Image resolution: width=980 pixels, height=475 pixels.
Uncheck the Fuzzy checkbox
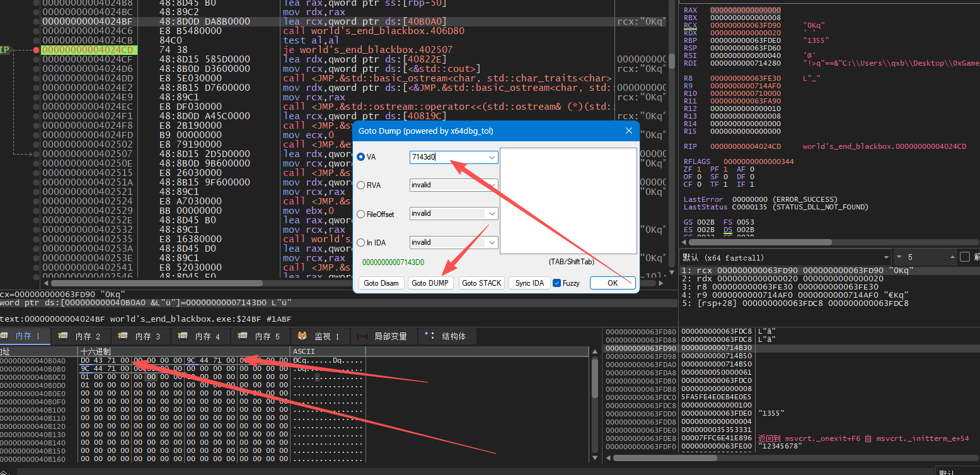point(556,283)
